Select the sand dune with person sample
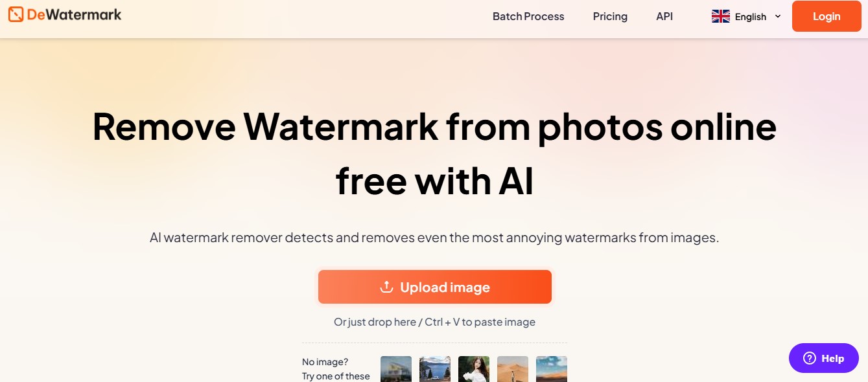This screenshot has width=868, height=382. point(513,369)
